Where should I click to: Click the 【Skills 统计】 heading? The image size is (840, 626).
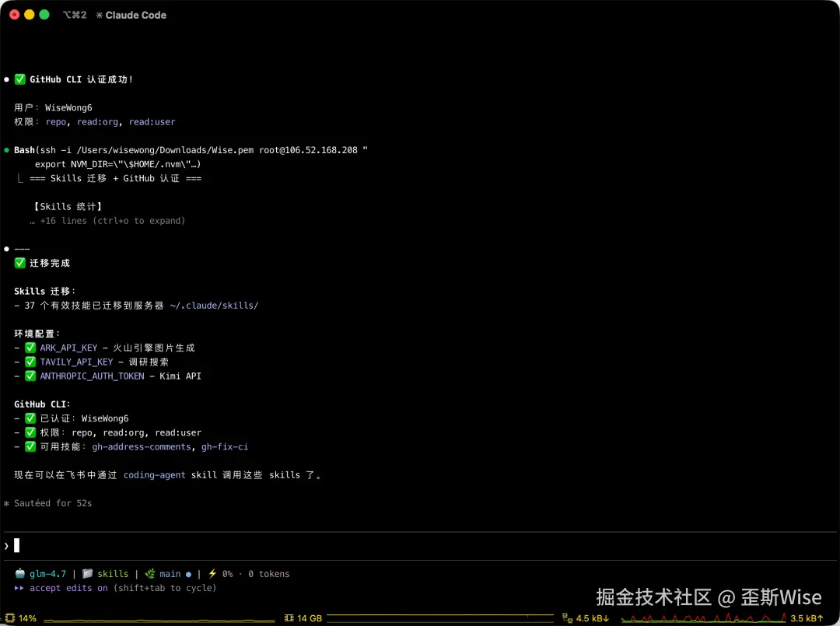68,206
